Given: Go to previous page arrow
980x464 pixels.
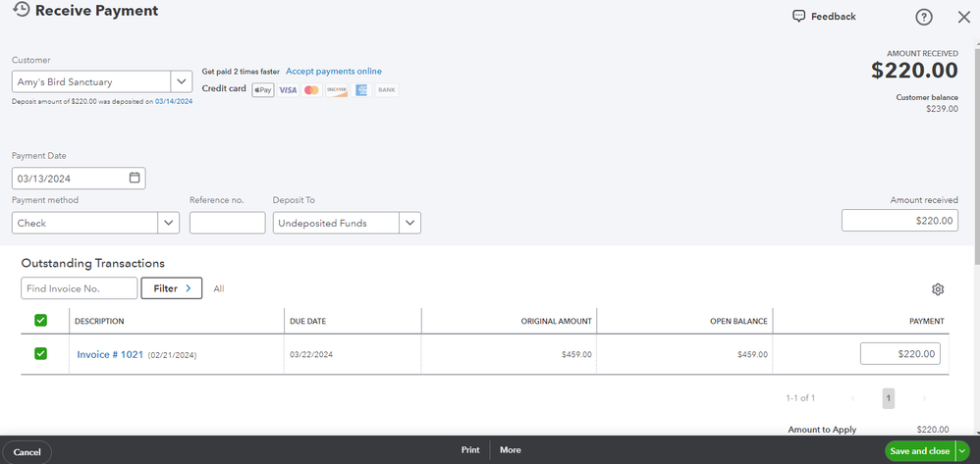Looking at the screenshot, I should pyautogui.click(x=853, y=398).
